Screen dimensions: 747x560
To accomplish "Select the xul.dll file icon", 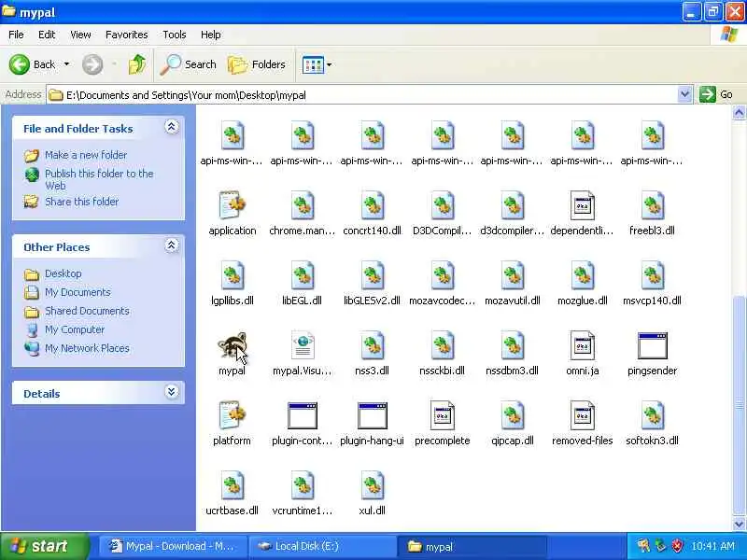I will click(372, 485).
